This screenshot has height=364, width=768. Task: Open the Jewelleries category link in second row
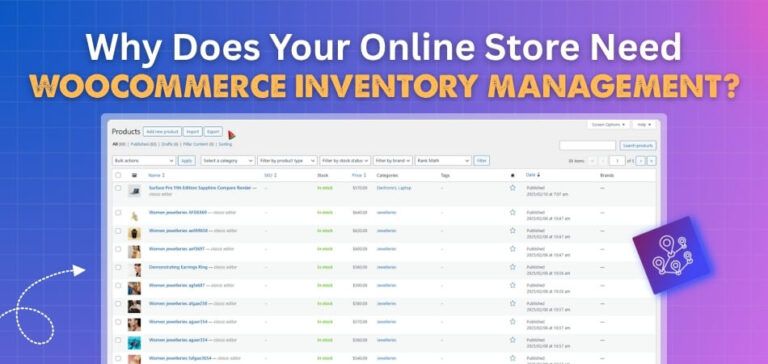[x=386, y=212]
